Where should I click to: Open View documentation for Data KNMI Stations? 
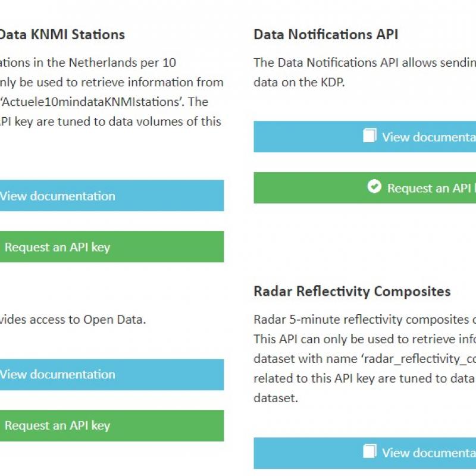pos(112,196)
